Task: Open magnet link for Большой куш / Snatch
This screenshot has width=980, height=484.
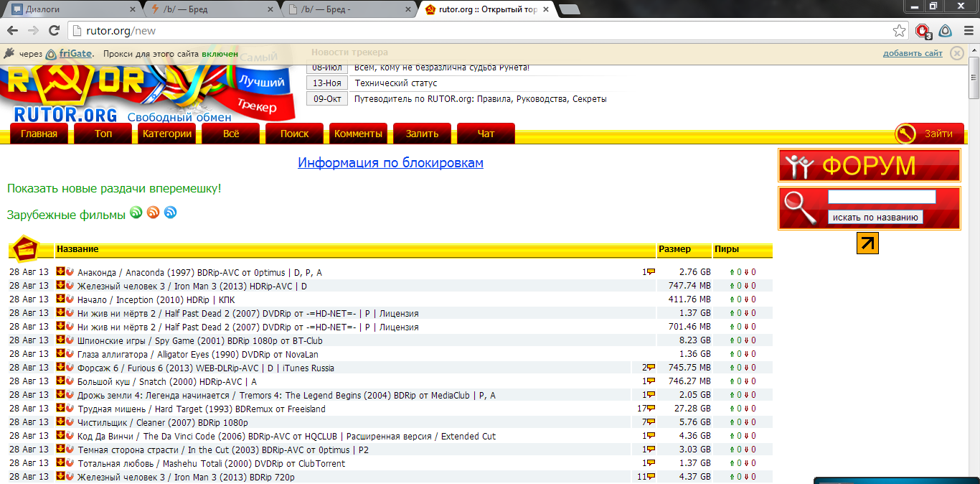Action: click(70, 381)
